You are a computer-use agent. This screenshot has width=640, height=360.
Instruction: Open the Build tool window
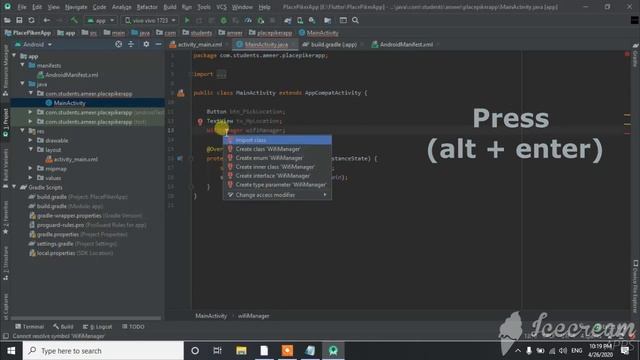63,327
